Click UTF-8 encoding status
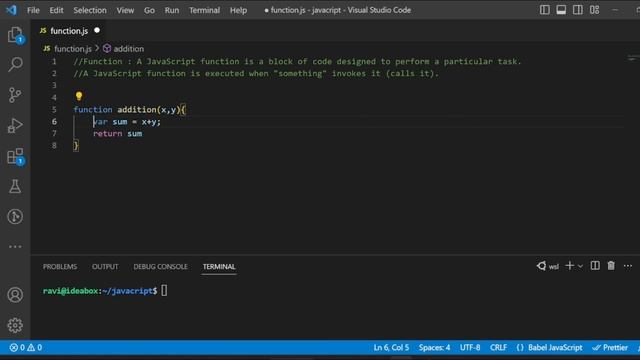640x360 pixels. click(470, 347)
